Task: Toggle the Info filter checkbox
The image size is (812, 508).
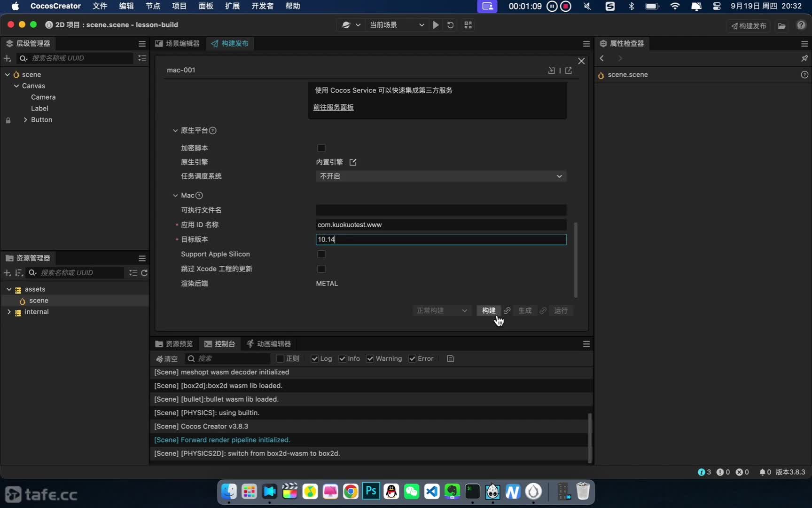Action: coord(343,359)
